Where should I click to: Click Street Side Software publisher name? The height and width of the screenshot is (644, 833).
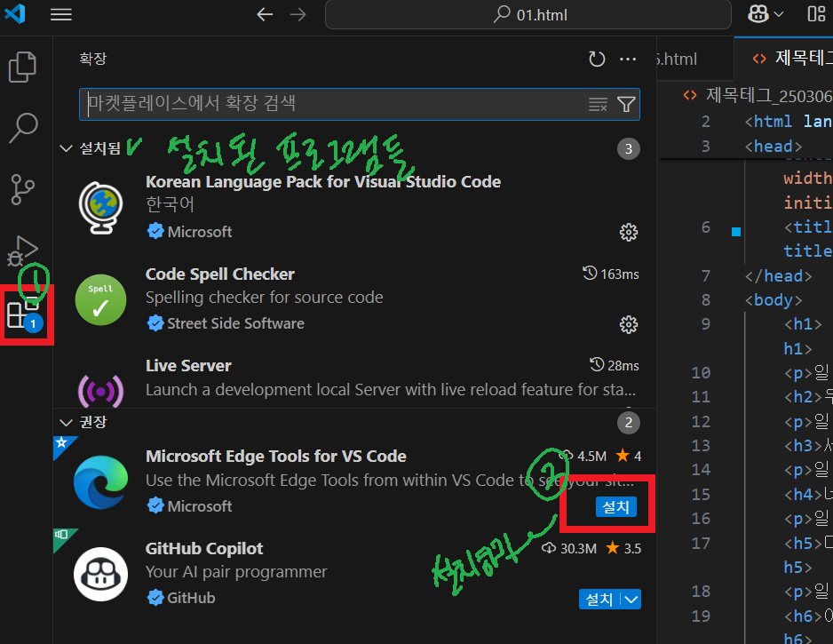click(x=236, y=323)
